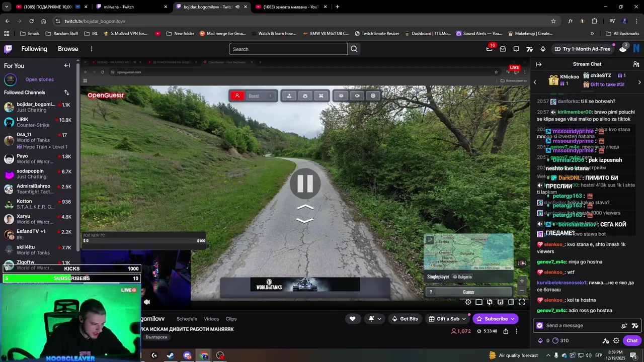The height and width of the screenshot is (362, 644).
Task: Switch to millvana - Twitch tab
Action: point(132,7)
